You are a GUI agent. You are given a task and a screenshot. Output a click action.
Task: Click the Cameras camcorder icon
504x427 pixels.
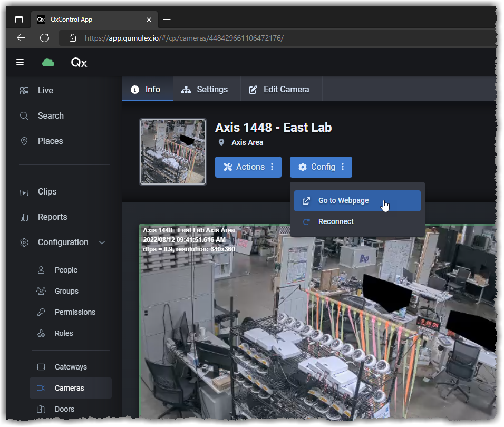pyautogui.click(x=41, y=388)
